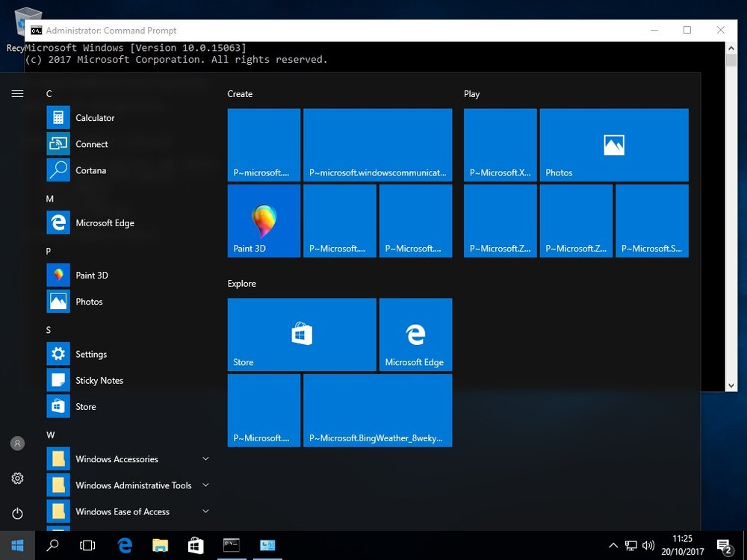Launch Edge from the taskbar

pyautogui.click(x=125, y=545)
